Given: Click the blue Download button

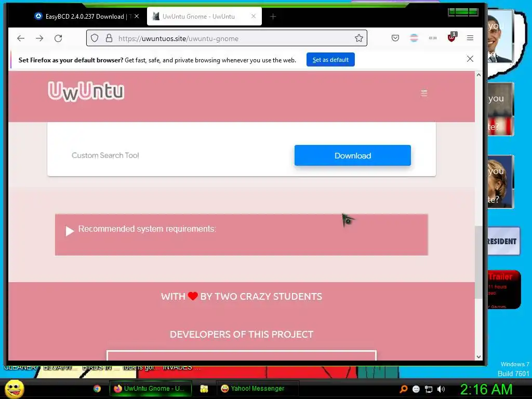Looking at the screenshot, I should point(353,155).
